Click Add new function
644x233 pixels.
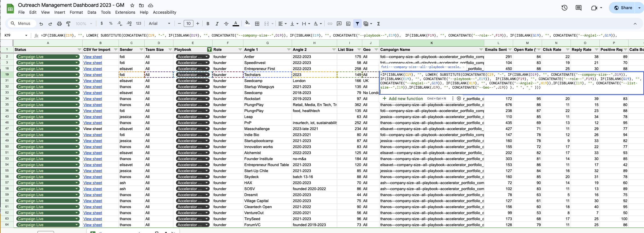click(x=406, y=98)
